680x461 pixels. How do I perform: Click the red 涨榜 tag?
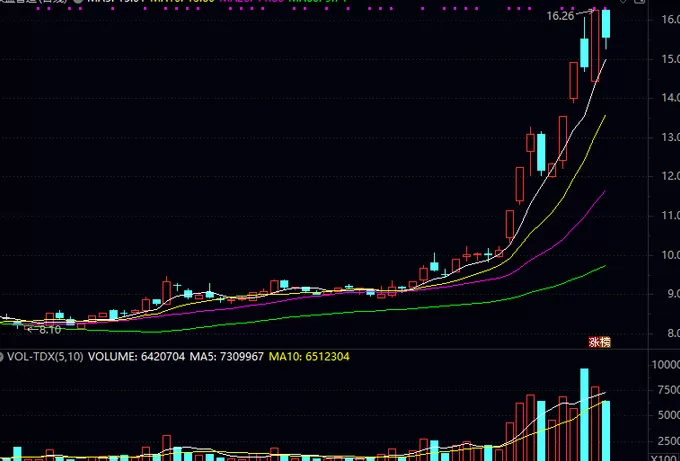click(x=598, y=342)
